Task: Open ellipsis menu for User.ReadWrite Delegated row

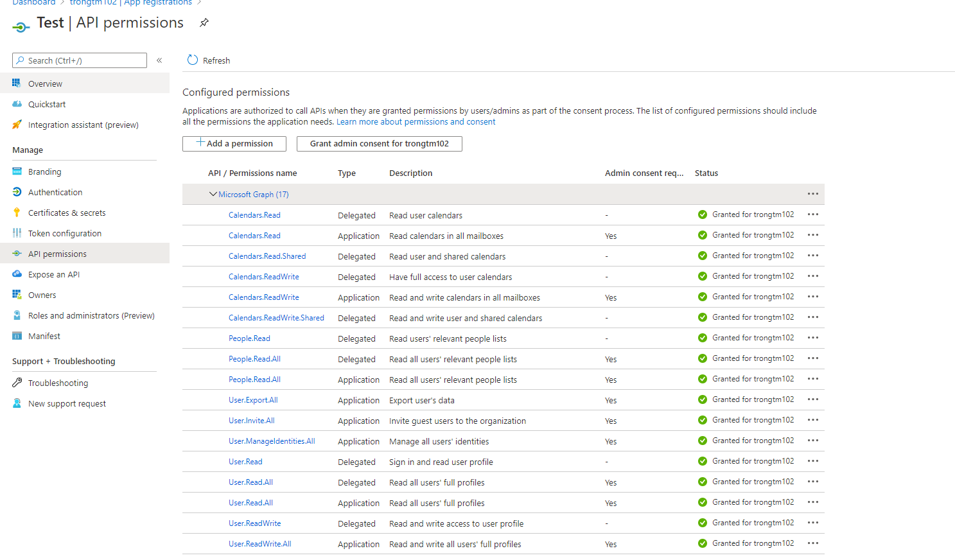Action: coord(813,523)
